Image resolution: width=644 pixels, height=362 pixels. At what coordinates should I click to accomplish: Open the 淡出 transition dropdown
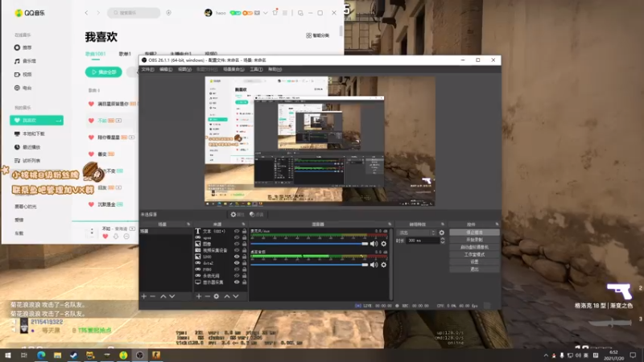(416, 232)
